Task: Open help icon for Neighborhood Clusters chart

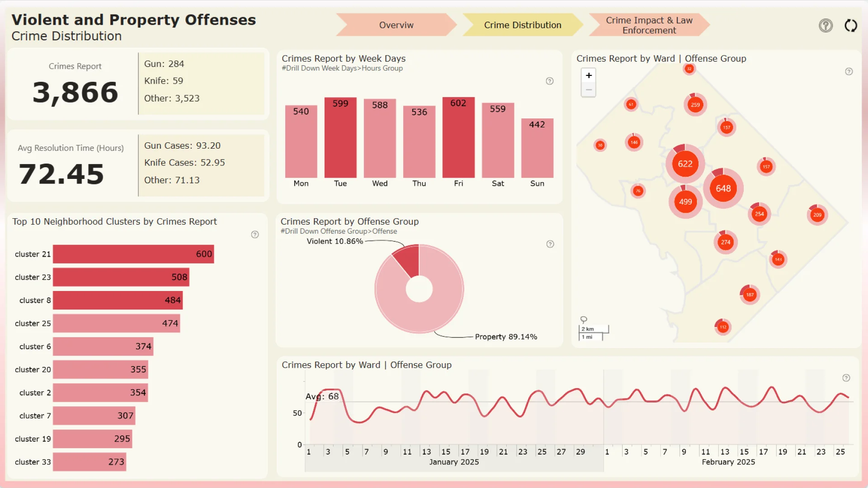Action: click(x=255, y=235)
